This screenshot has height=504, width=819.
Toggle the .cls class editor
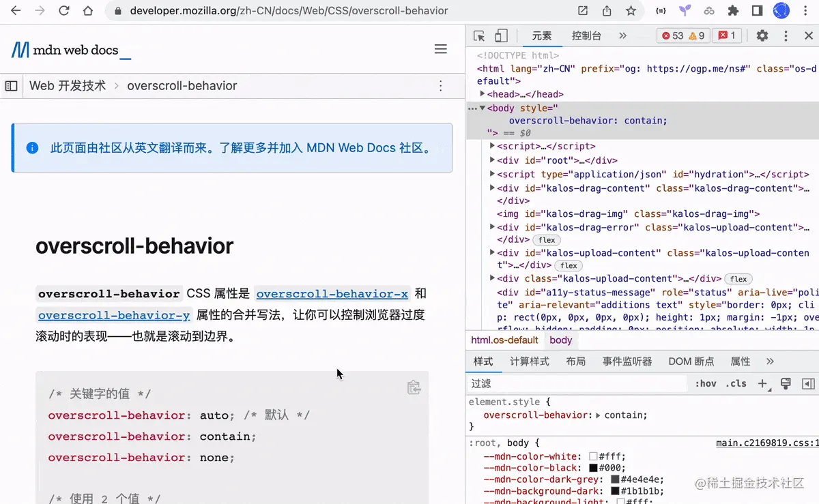[736, 383]
